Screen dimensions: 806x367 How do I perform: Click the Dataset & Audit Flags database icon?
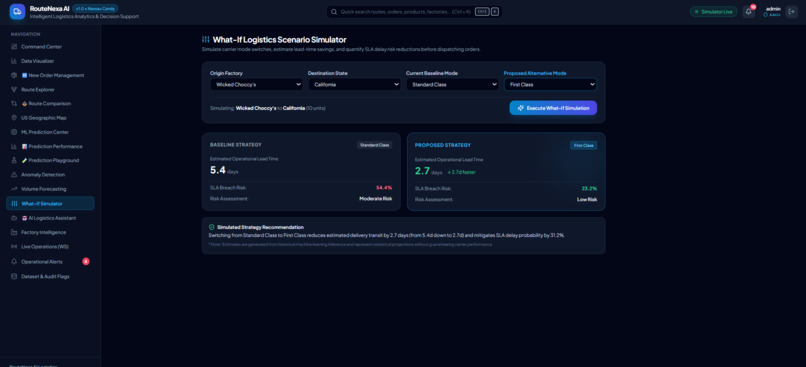tap(14, 277)
